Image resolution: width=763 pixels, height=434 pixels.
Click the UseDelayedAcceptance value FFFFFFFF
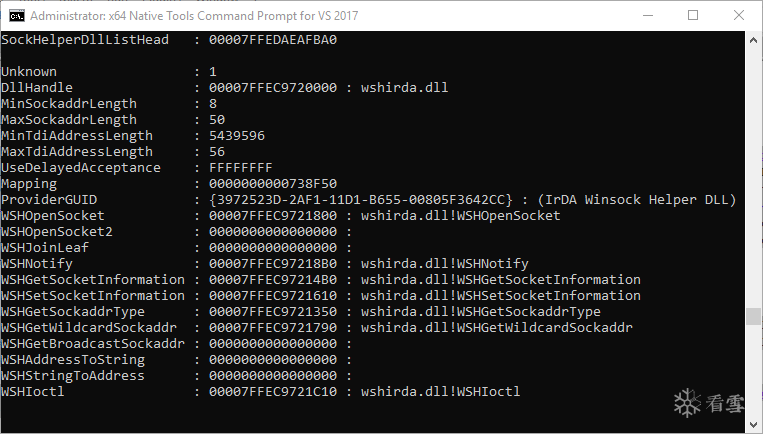tap(241, 168)
